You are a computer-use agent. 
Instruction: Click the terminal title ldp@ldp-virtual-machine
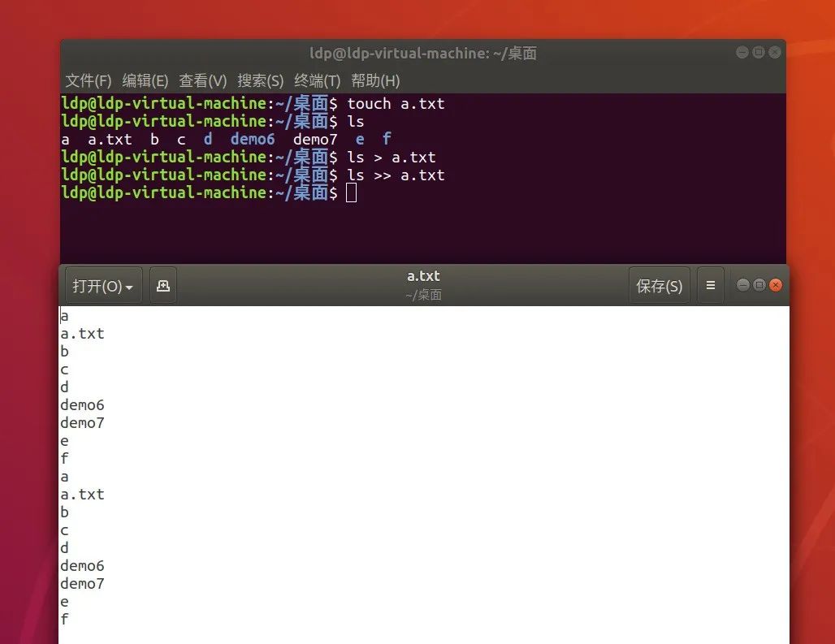pos(423,54)
